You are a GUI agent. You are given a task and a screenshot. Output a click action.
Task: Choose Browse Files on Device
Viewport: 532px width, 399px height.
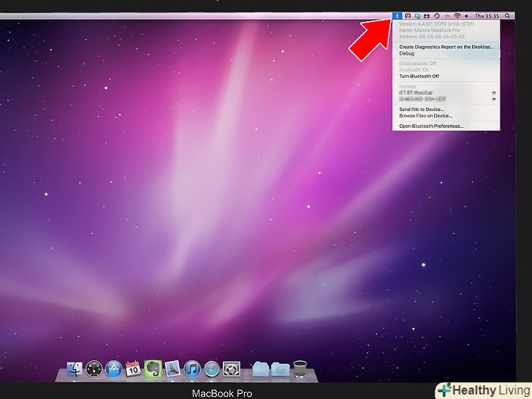click(425, 115)
